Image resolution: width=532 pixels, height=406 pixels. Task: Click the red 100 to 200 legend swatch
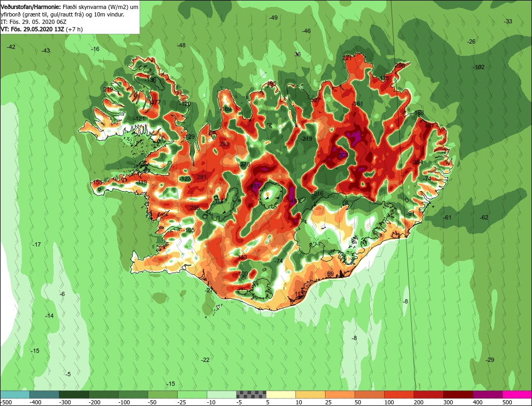point(399,394)
